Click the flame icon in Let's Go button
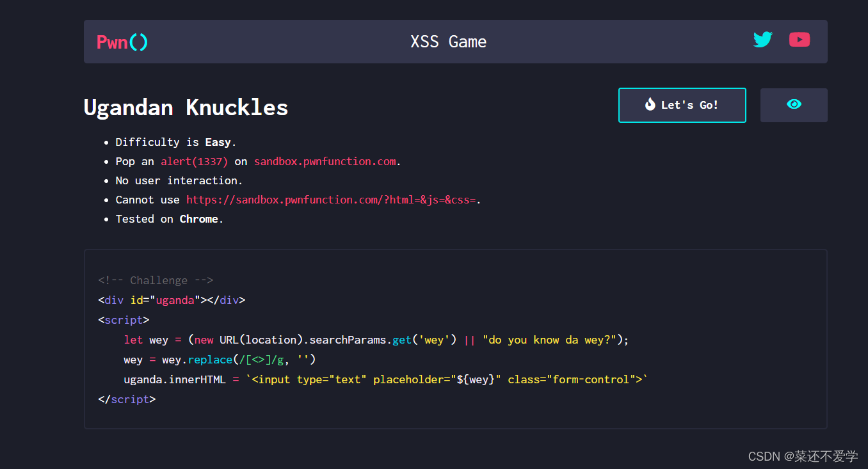Screen dimensions: 868x469 [x=650, y=104]
